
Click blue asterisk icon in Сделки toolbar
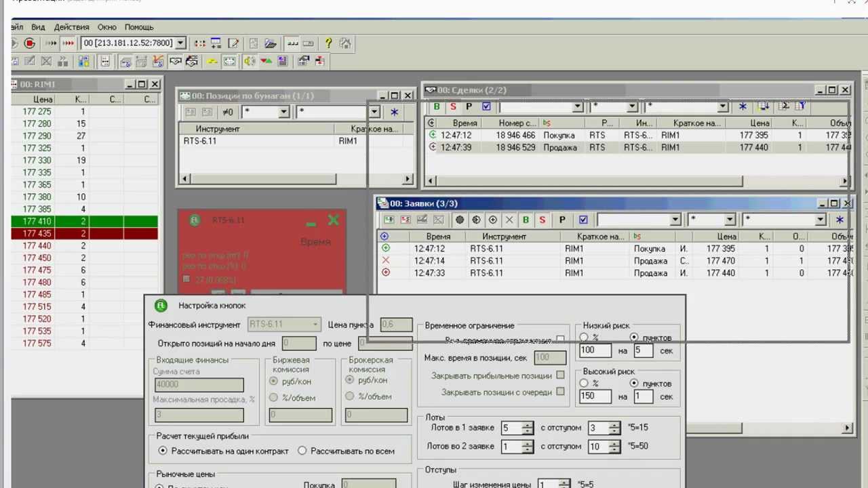click(x=743, y=107)
